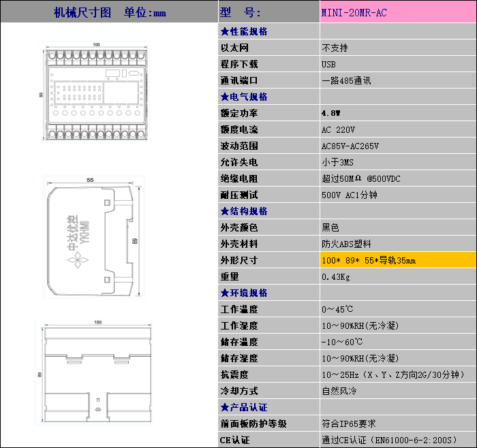Click 10~90%RH value beside 工作湿度
Screen dimensions: 477x448
tap(360, 325)
